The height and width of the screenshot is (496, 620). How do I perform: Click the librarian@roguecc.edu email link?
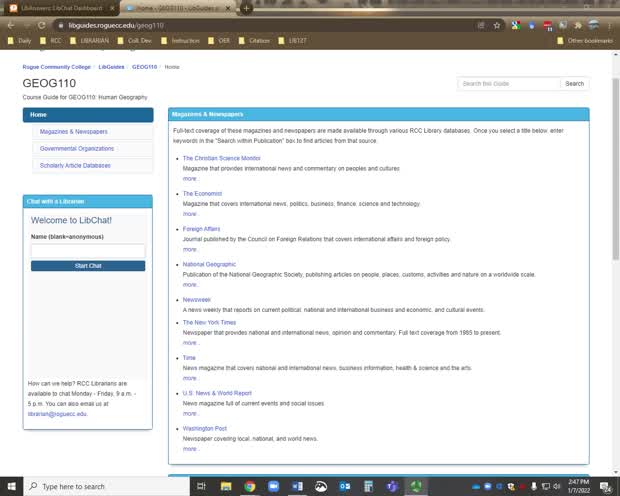point(58,414)
